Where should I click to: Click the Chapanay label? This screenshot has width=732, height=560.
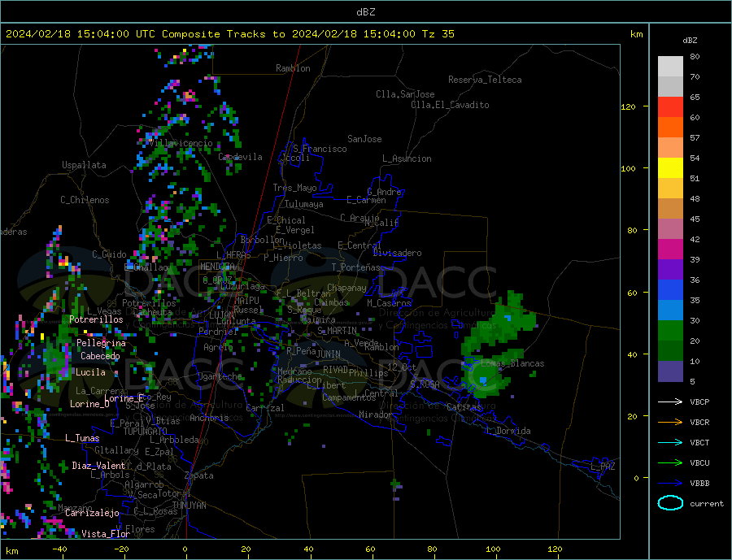tap(346, 288)
